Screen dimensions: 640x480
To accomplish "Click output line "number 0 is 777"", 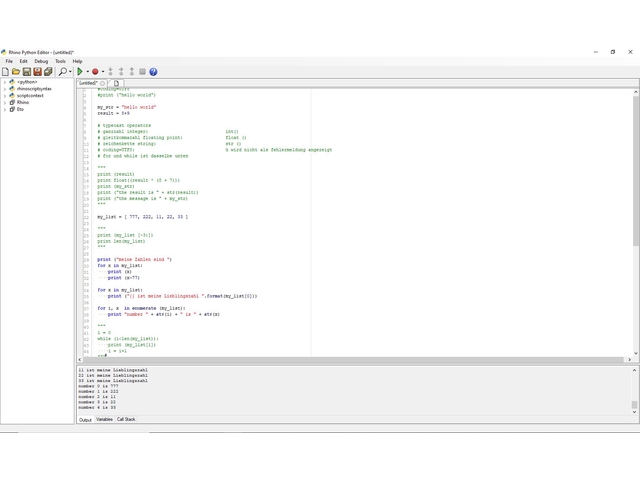I will tap(98, 386).
